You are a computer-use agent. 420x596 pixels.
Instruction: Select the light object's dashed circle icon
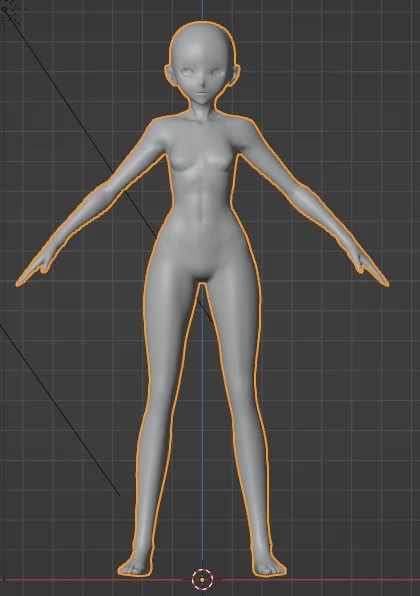point(8,11)
